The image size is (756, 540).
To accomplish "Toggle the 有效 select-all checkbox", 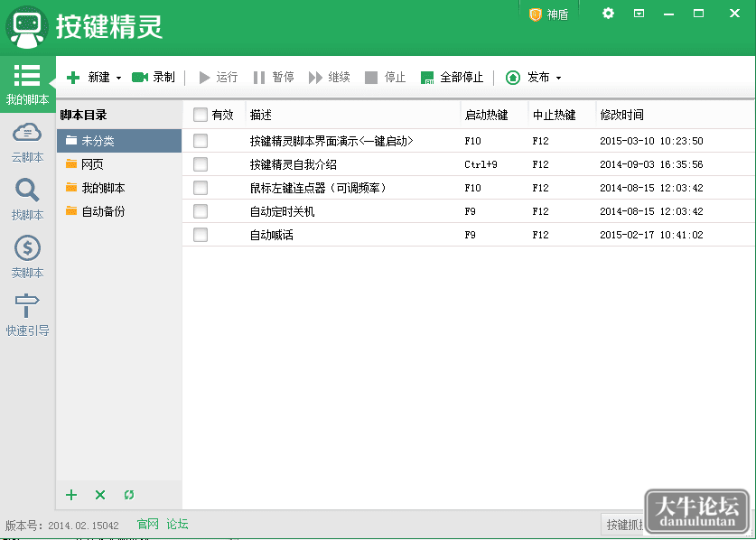I will click(201, 115).
